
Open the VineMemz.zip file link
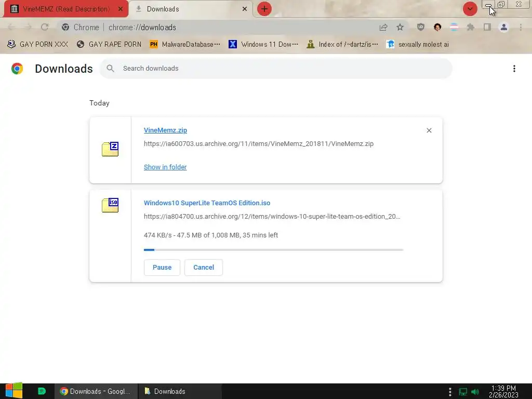[x=165, y=130]
